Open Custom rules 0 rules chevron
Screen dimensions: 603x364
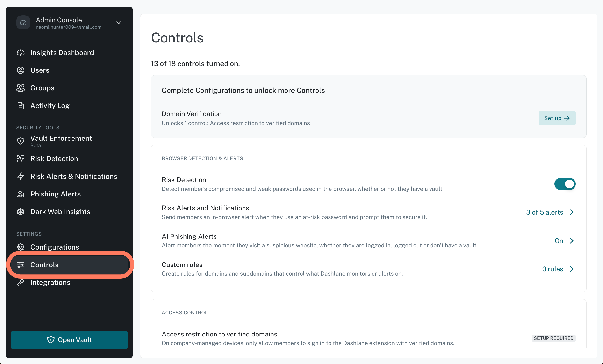tap(572, 269)
